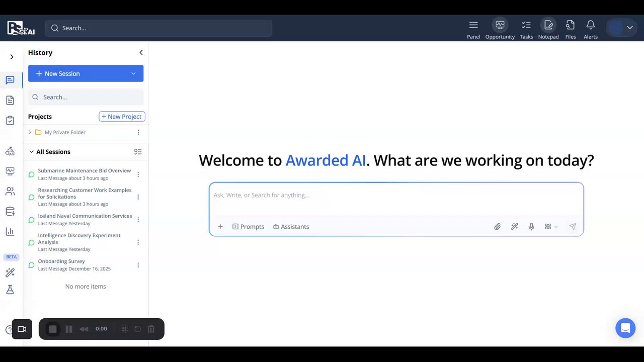Open the documents icon in sidebar
The image size is (644, 362).
click(x=10, y=100)
